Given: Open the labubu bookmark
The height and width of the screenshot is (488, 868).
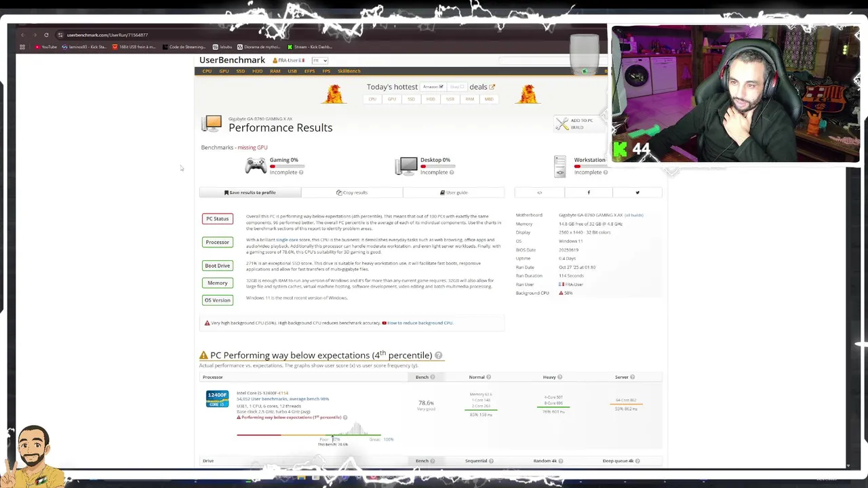Looking at the screenshot, I should 222,47.
